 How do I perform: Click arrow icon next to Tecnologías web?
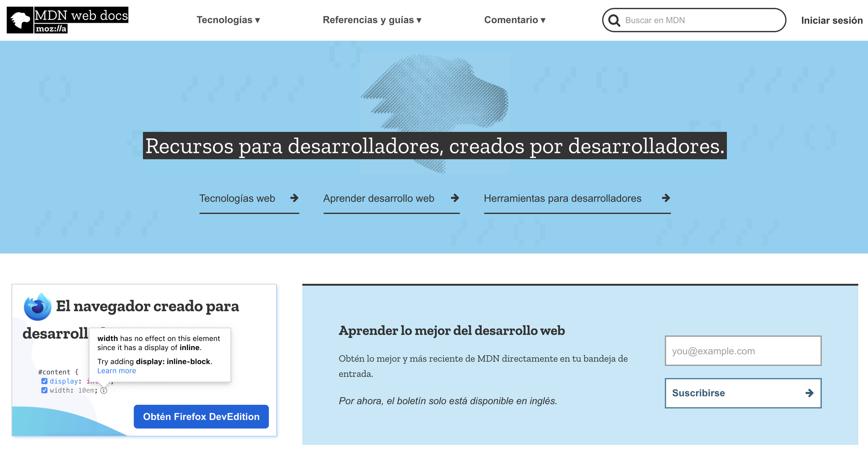pos(294,198)
